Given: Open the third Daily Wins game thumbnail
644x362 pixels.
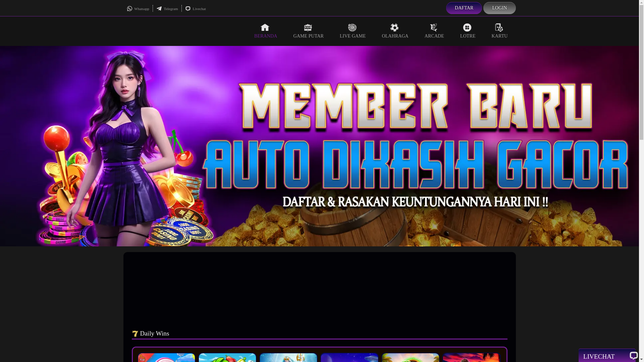Looking at the screenshot, I should tap(288, 357).
